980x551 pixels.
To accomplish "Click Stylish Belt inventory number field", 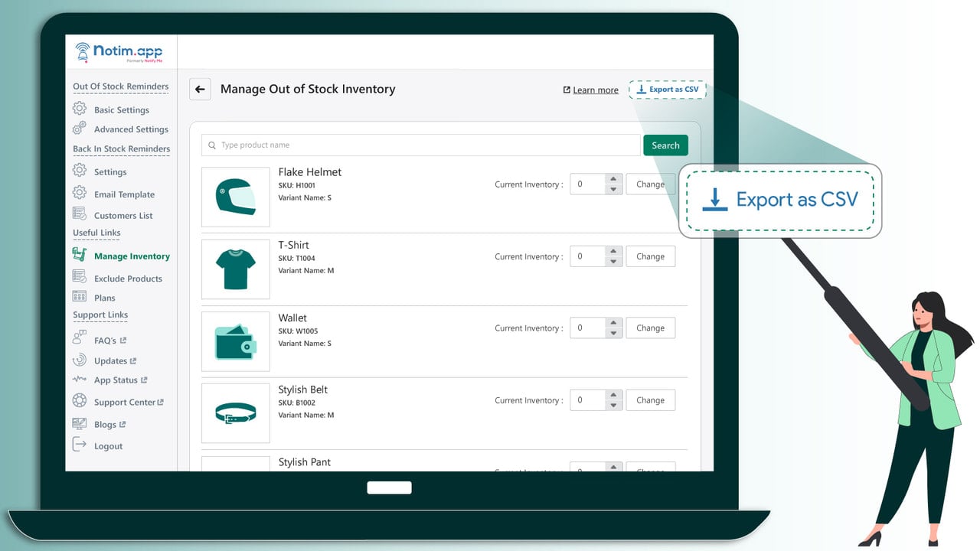I will point(588,400).
